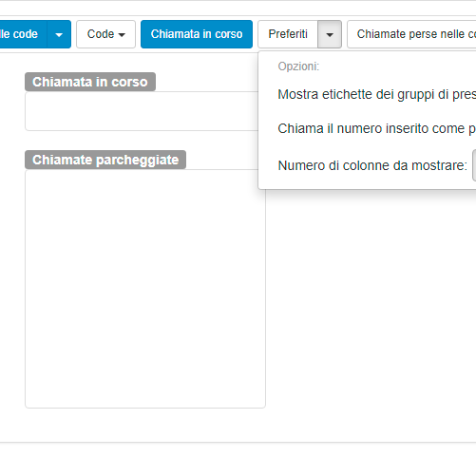Click inside the empty Chiamata in corso panel
This screenshot has height=476, width=476.
(142, 111)
